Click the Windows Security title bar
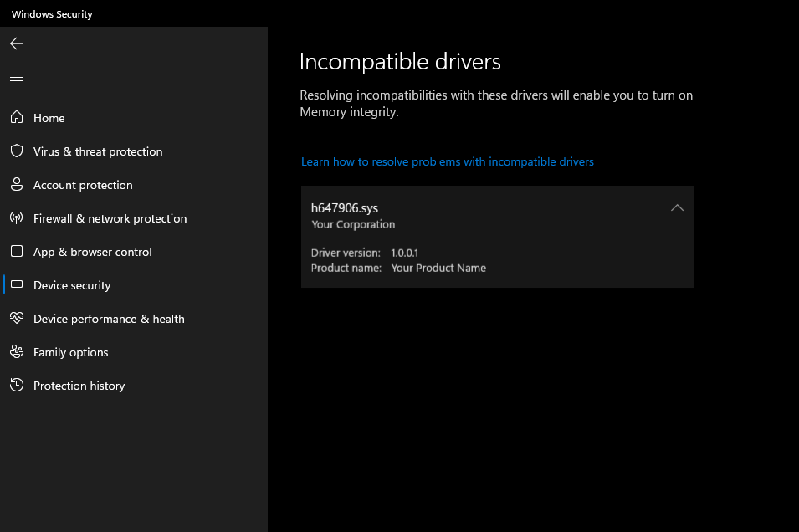 point(51,13)
